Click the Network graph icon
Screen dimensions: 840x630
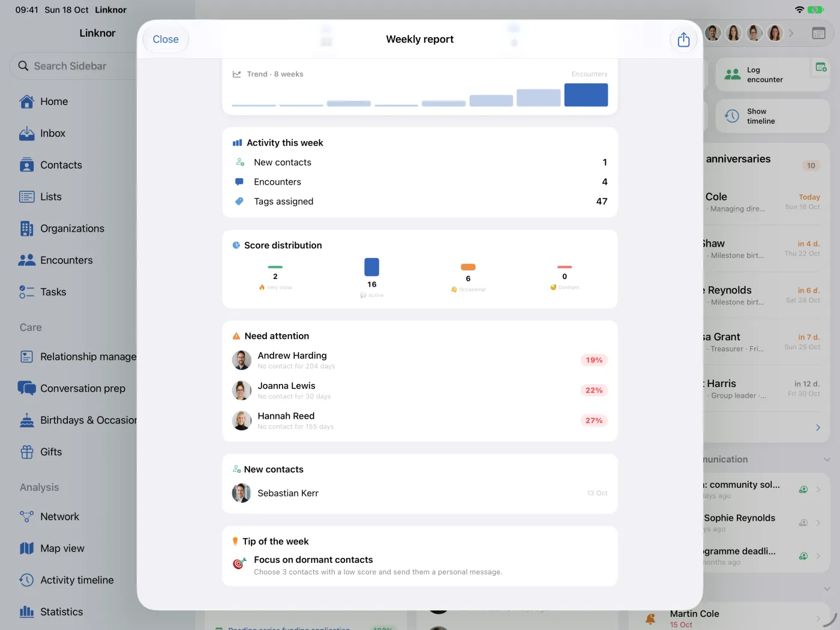[x=27, y=517]
